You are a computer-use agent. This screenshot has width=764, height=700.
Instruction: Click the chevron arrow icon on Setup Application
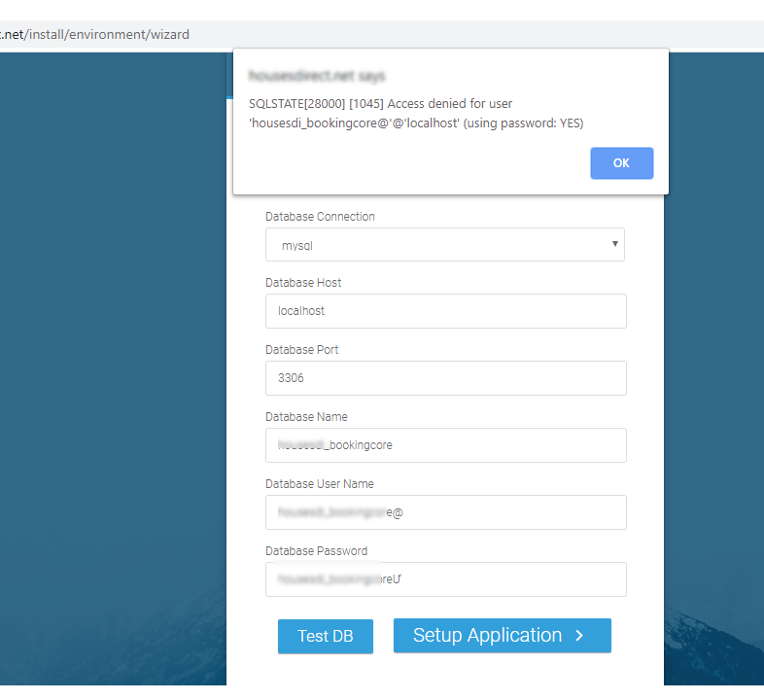(579, 636)
